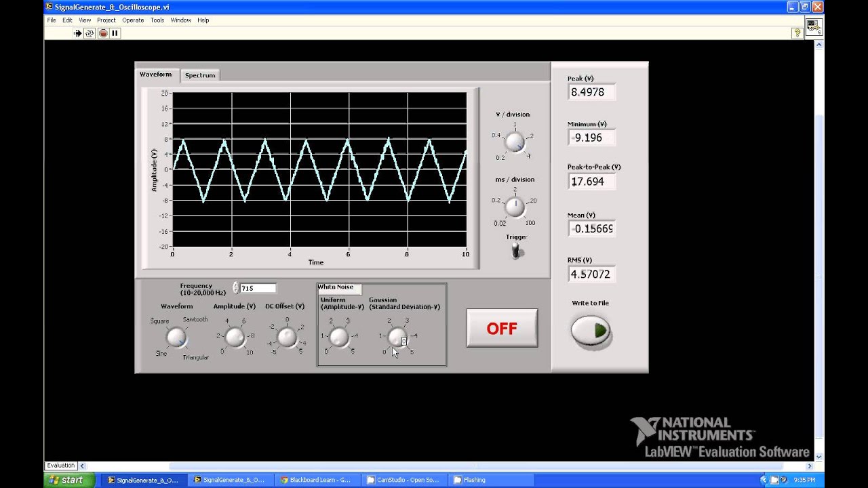Image resolution: width=868 pixels, height=488 pixels.
Task: Click the LabVIEW icon in the title bar
Action: click(x=49, y=7)
